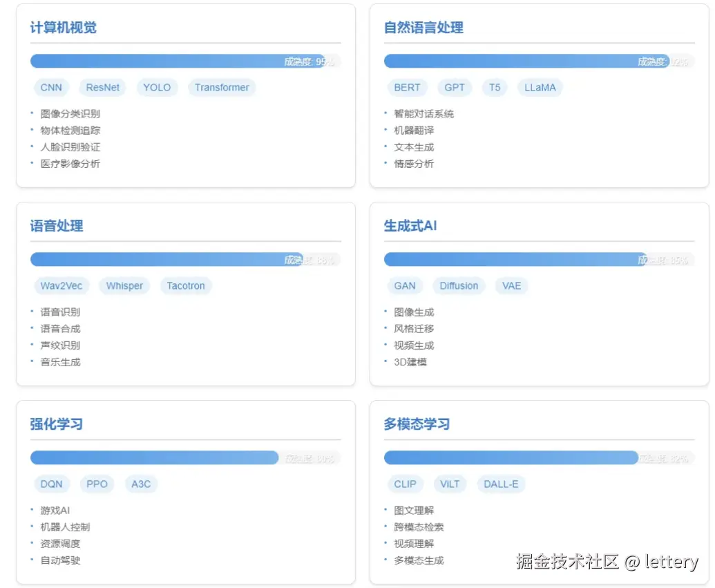This screenshot has height=588, width=715.
Task: Click the Tacotron tag chip
Action: coord(185,286)
